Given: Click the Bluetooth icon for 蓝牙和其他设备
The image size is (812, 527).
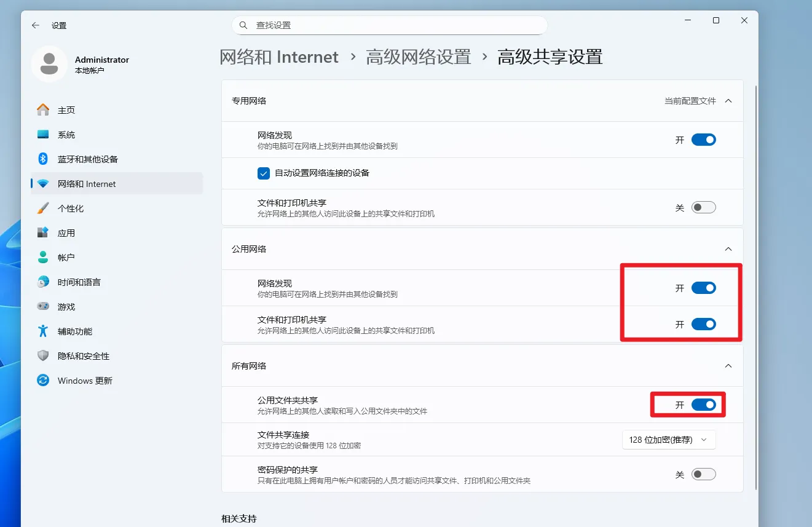Looking at the screenshot, I should click(x=43, y=159).
